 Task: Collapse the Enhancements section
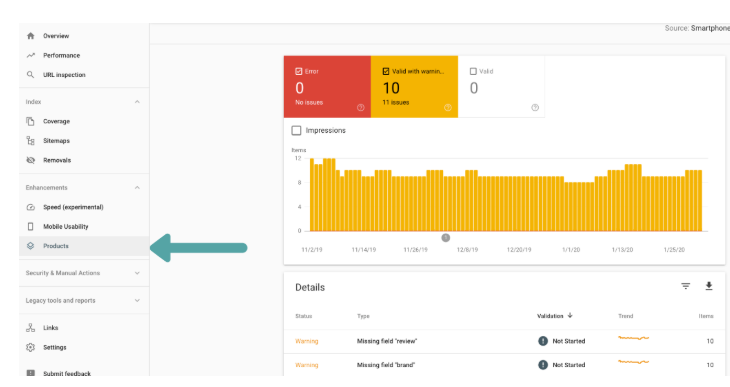click(x=137, y=188)
